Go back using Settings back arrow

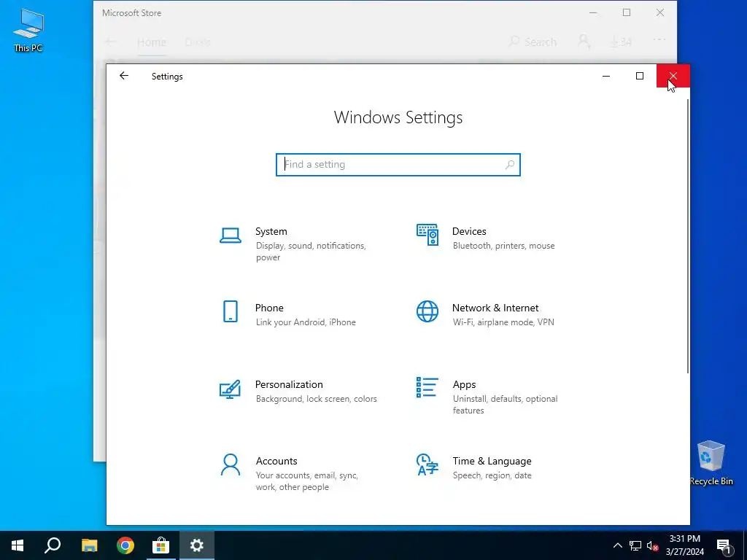[x=124, y=76]
